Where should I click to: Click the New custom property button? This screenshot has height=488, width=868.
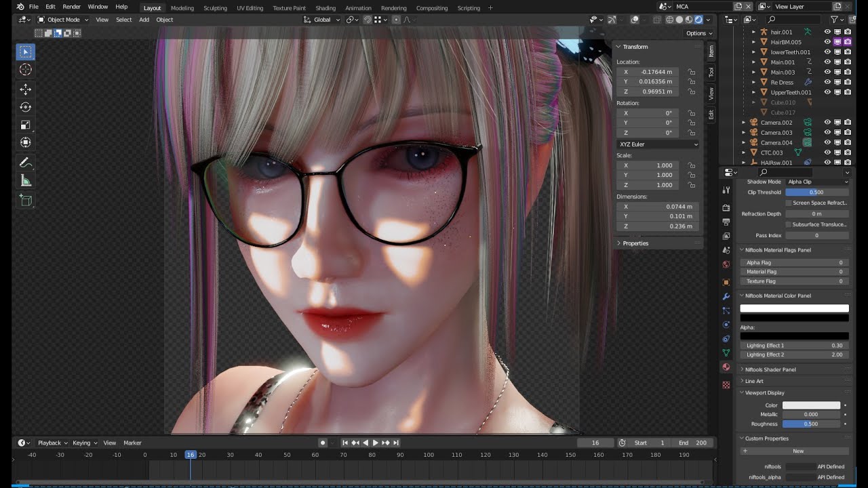(x=795, y=451)
